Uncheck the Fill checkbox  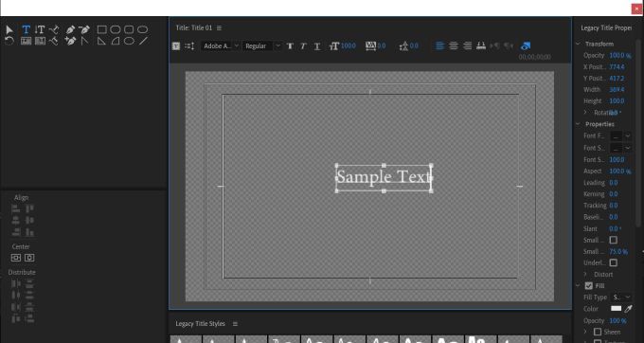588,285
